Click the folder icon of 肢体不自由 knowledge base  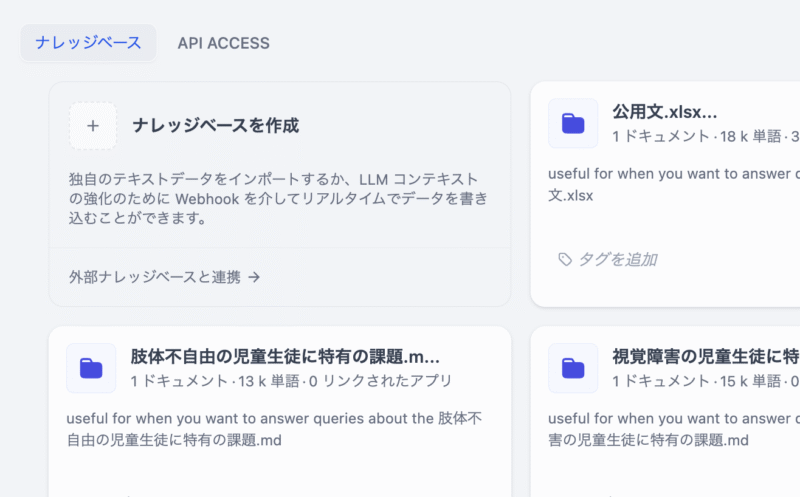tap(91, 368)
